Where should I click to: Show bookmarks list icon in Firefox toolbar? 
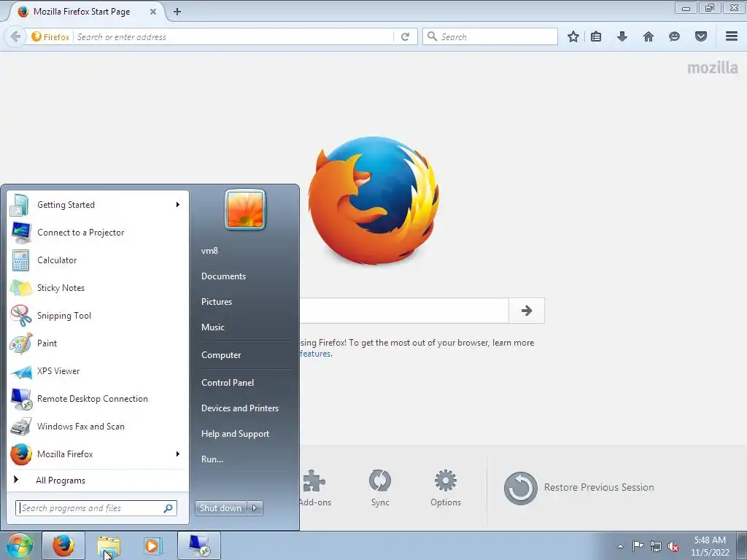tap(596, 36)
